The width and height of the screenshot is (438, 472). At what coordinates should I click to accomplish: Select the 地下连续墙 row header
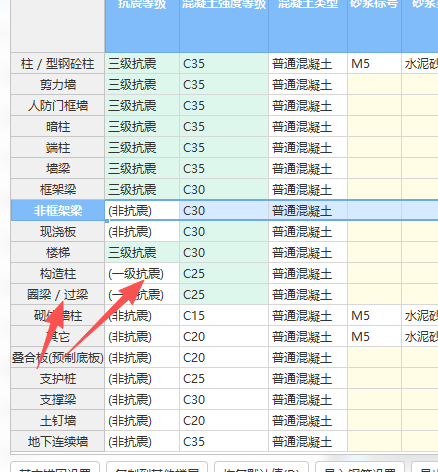pyautogui.click(x=58, y=441)
